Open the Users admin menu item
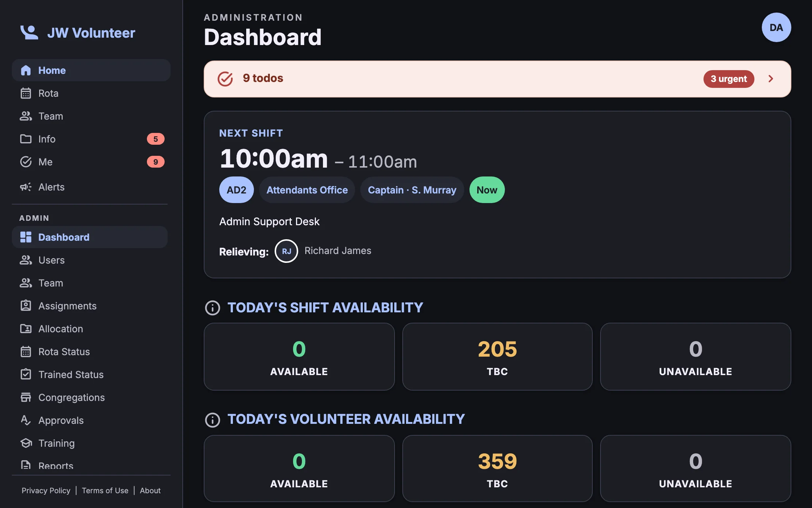 pos(90,260)
